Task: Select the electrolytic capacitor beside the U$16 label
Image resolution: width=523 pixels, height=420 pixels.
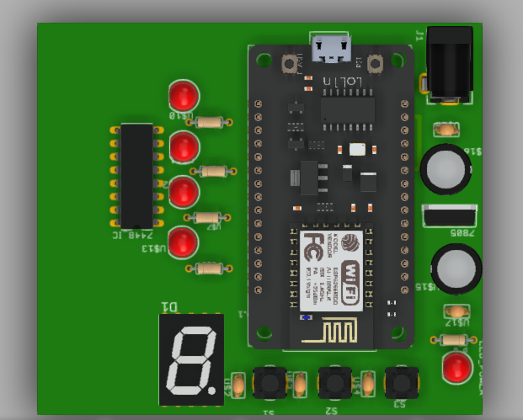Action: [x=446, y=169]
